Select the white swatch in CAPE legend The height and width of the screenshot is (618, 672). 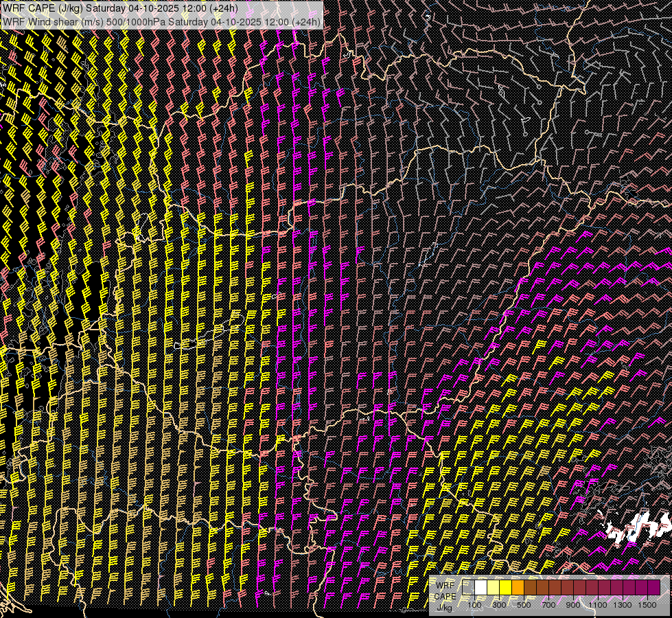481,587
